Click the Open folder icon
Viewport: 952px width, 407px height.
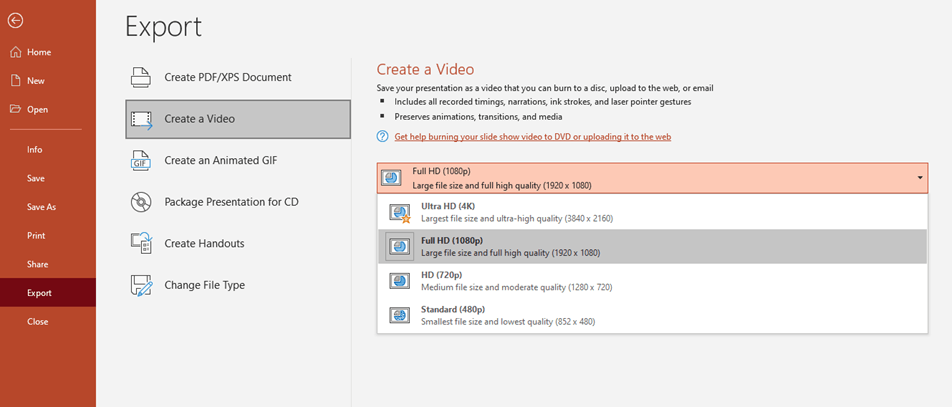pyautogui.click(x=15, y=109)
